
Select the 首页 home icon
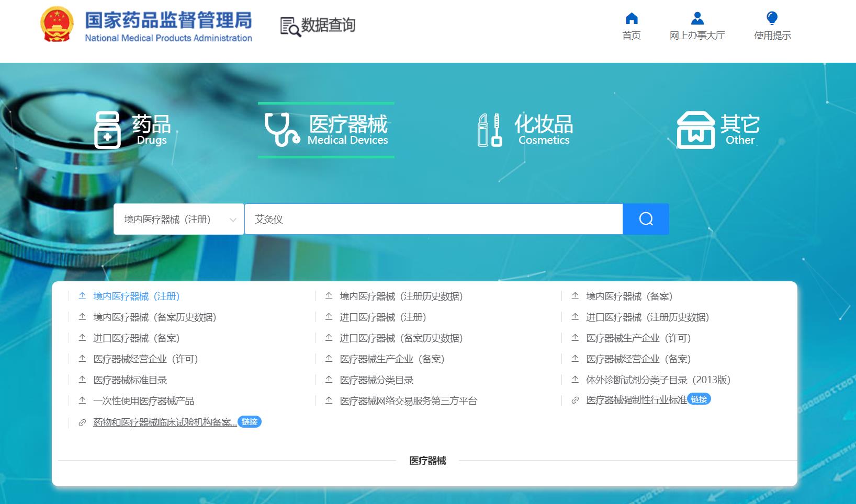tap(632, 18)
